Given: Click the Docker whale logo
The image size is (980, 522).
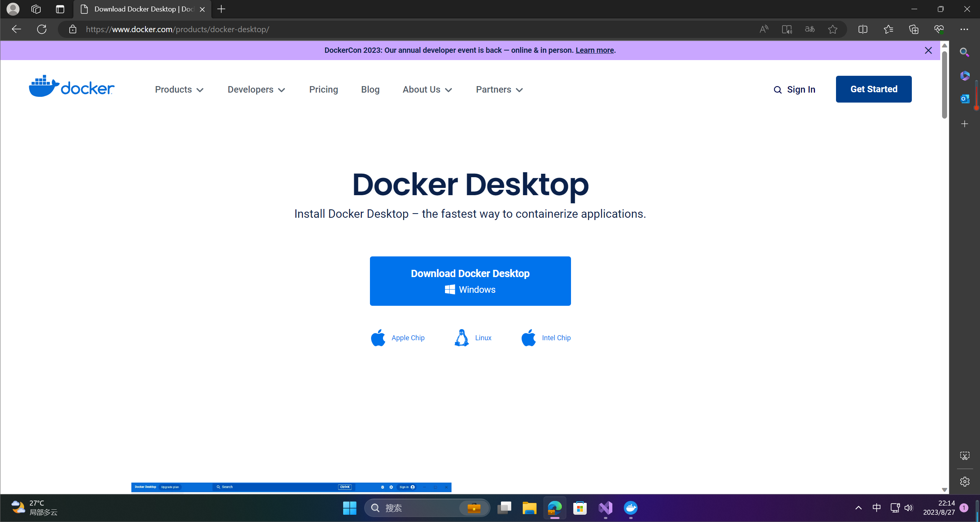Looking at the screenshot, I should tap(72, 86).
